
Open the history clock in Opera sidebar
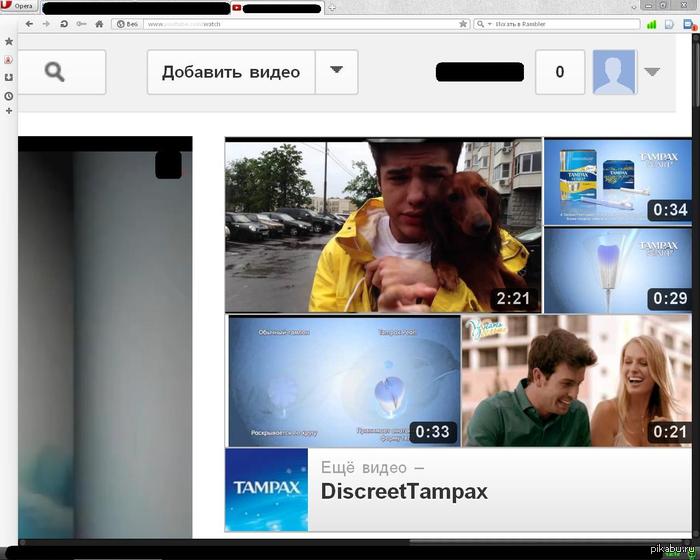click(9, 96)
